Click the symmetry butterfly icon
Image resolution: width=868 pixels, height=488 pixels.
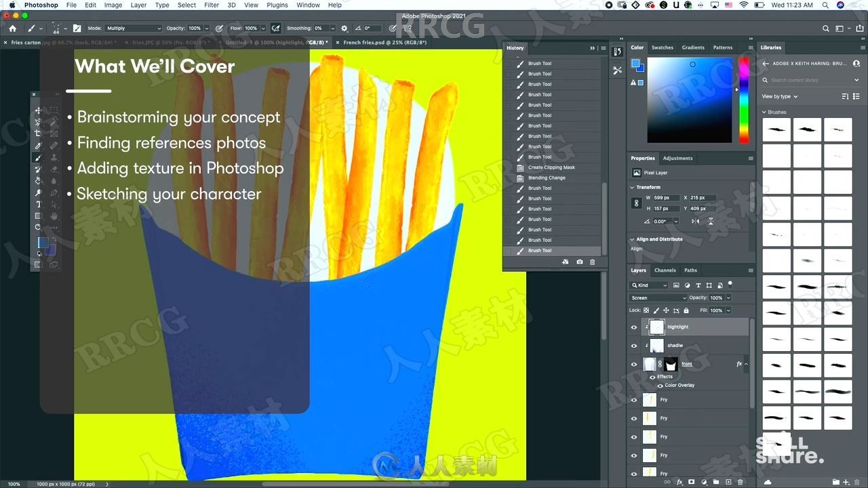(x=408, y=28)
